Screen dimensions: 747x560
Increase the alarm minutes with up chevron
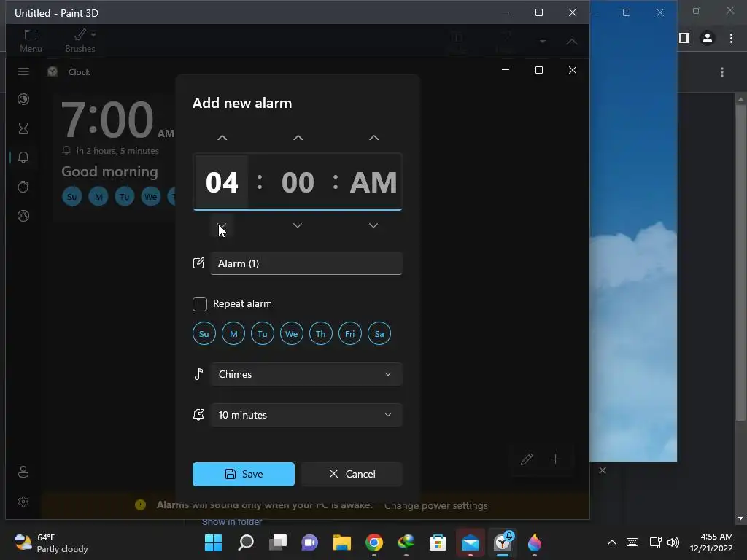click(x=298, y=138)
